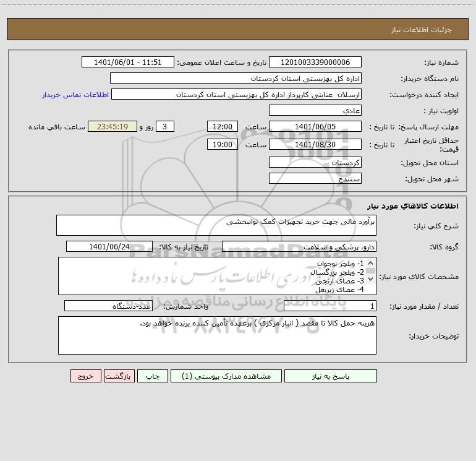Click the label 'شهر محل تحویل:'

[x=431, y=179]
